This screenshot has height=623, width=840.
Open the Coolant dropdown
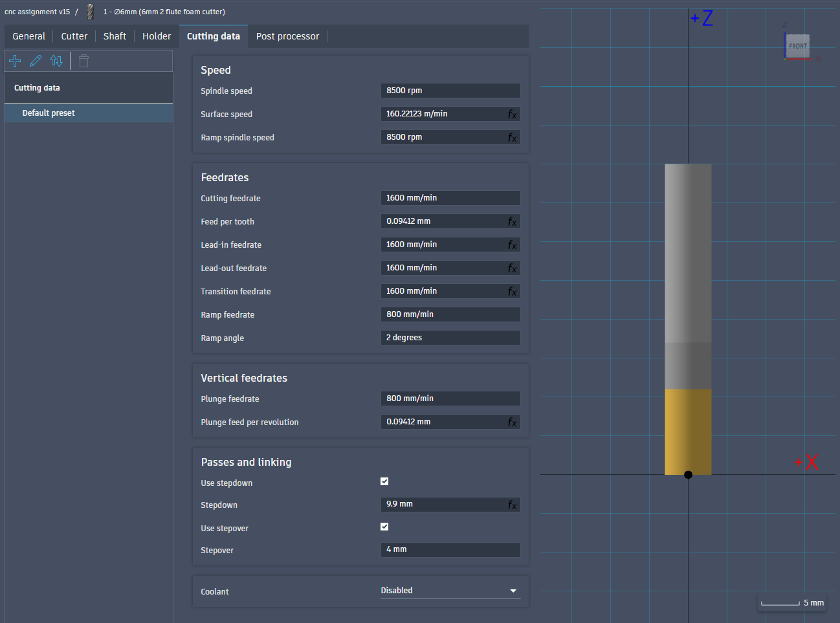(450, 591)
